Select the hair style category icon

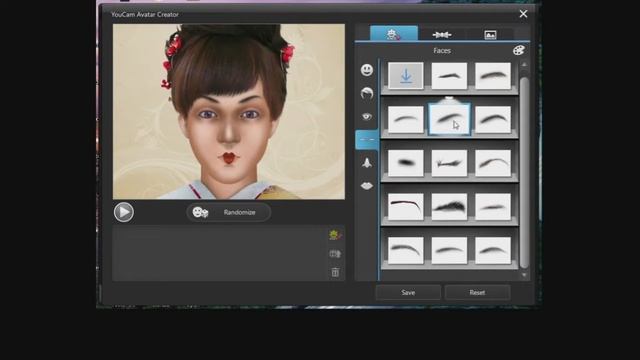coord(367,93)
